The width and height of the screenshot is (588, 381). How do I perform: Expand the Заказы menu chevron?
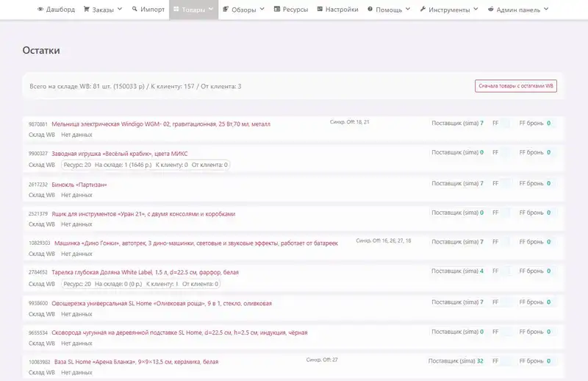coord(120,9)
